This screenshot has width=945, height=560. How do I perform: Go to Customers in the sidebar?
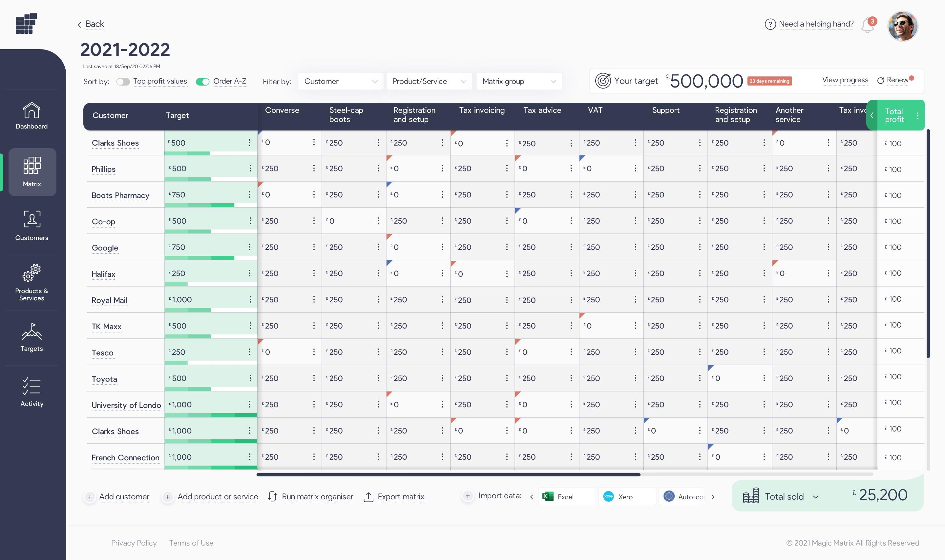(x=32, y=226)
